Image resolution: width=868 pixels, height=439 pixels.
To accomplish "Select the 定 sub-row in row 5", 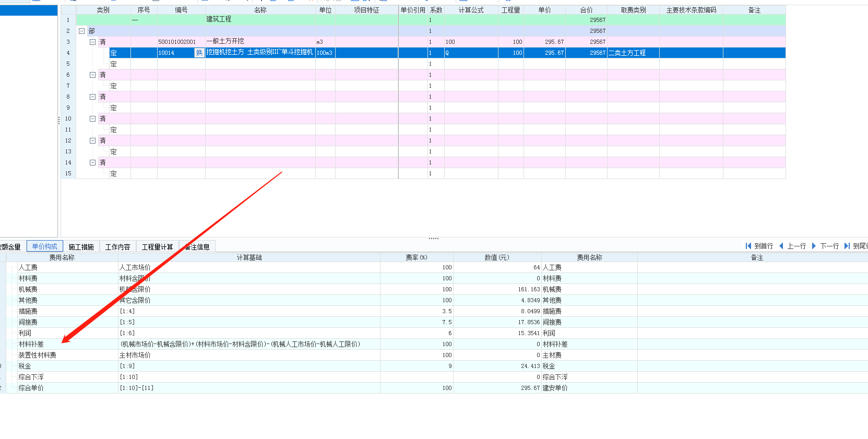I will click(x=431, y=64).
